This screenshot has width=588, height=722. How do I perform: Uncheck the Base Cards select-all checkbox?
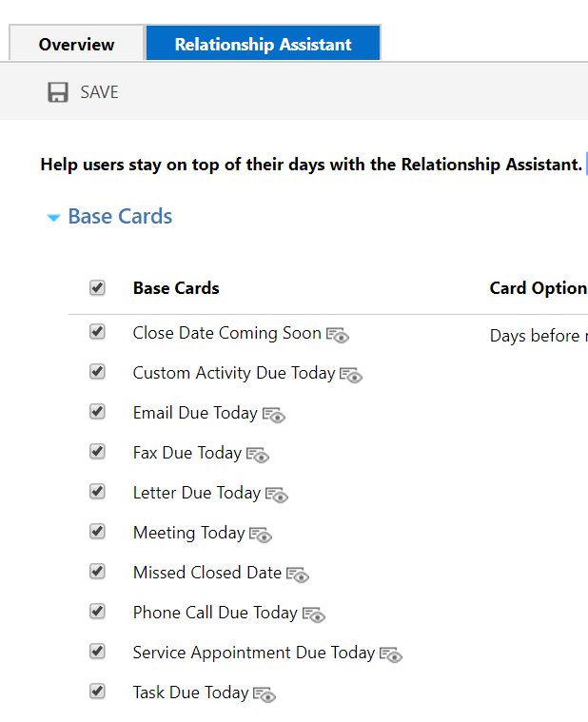point(97,287)
